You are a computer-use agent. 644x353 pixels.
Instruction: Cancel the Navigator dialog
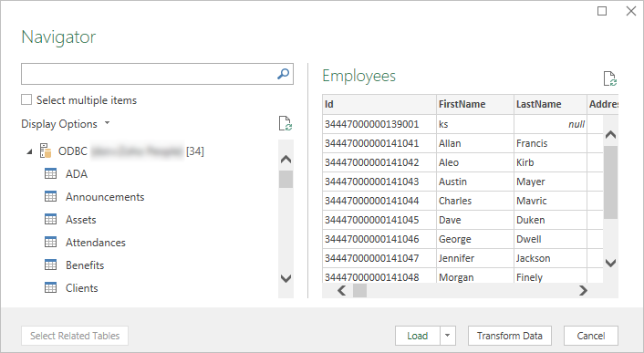point(590,336)
